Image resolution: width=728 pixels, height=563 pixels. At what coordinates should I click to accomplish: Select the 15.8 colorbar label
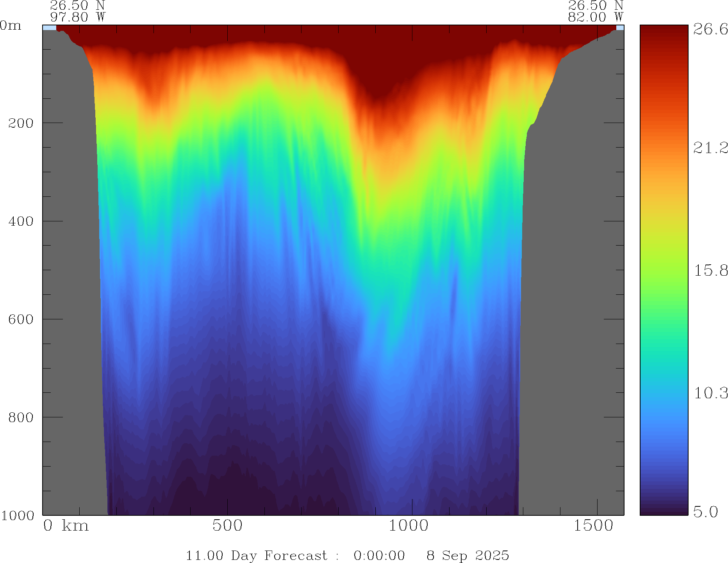point(710,270)
